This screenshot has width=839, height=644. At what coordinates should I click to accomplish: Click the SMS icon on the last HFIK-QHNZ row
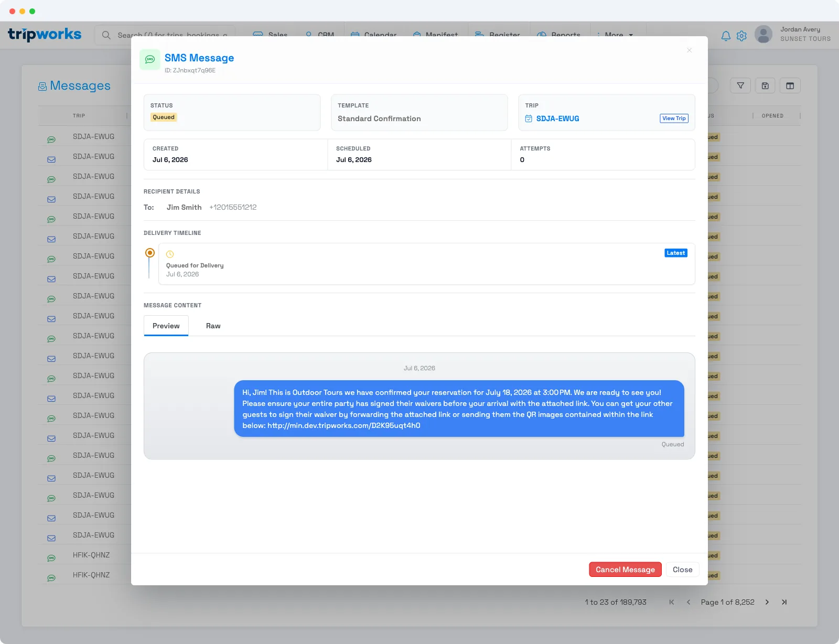click(51, 578)
